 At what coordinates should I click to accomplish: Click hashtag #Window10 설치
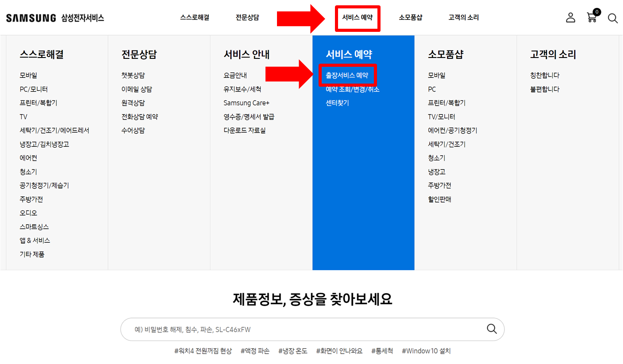pyautogui.click(x=426, y=351)
